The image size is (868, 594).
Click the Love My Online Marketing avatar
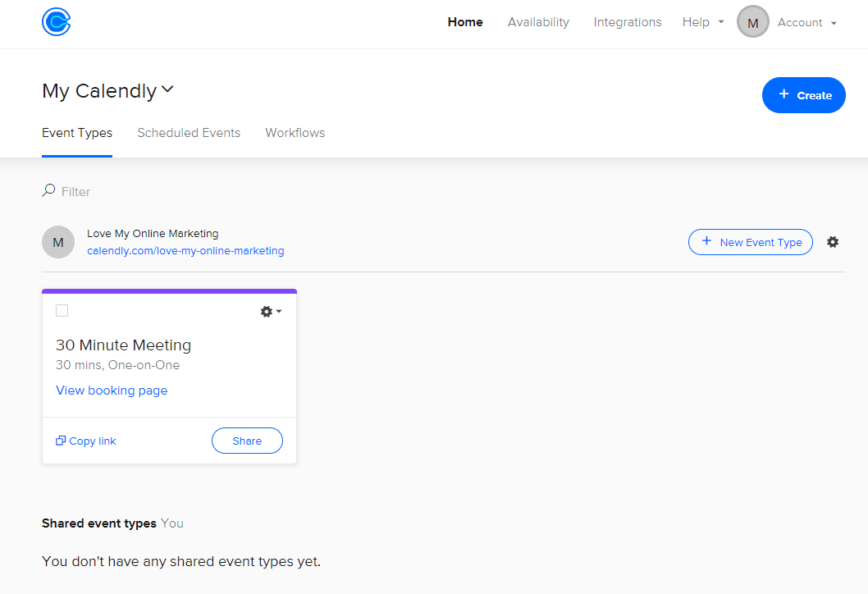58,242
